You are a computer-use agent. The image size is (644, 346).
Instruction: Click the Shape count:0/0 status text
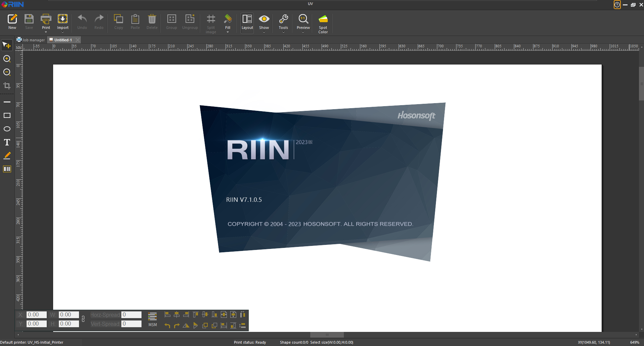(294, 342)
